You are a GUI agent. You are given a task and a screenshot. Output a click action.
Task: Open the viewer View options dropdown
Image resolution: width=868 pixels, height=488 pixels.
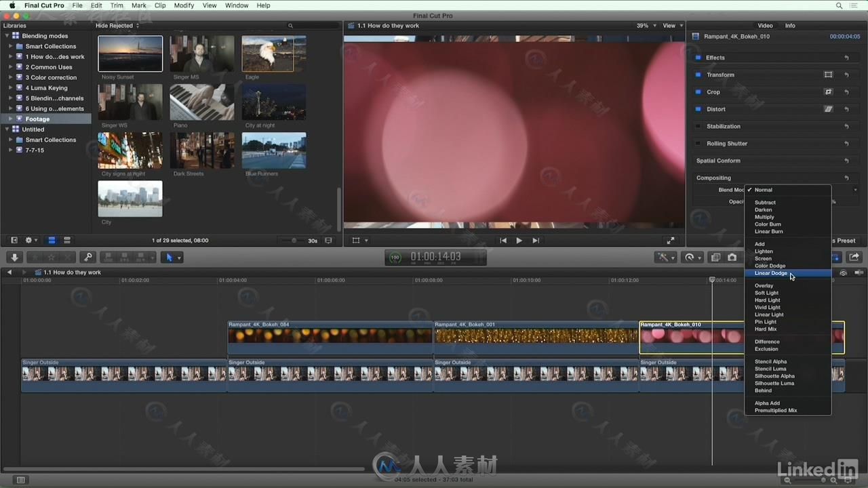tap(673, 26)
